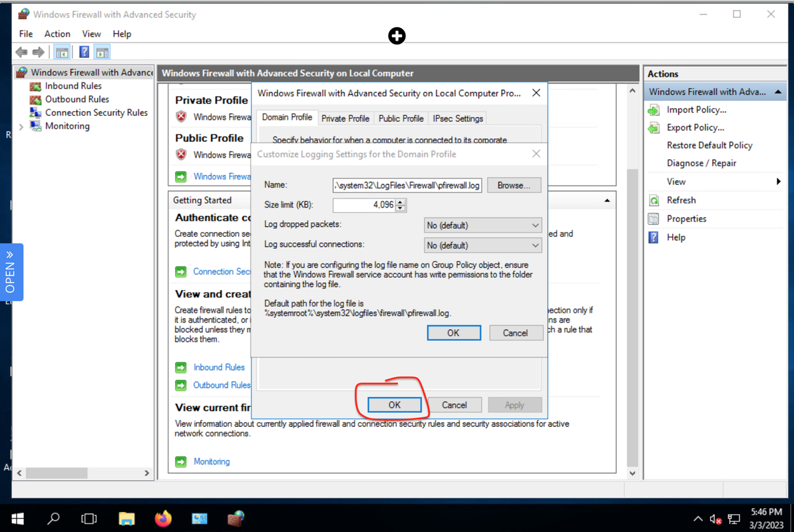Close the Local Computer Properties dialog
Viewport: 794px width, 532px height.
[x=536, y=93]
